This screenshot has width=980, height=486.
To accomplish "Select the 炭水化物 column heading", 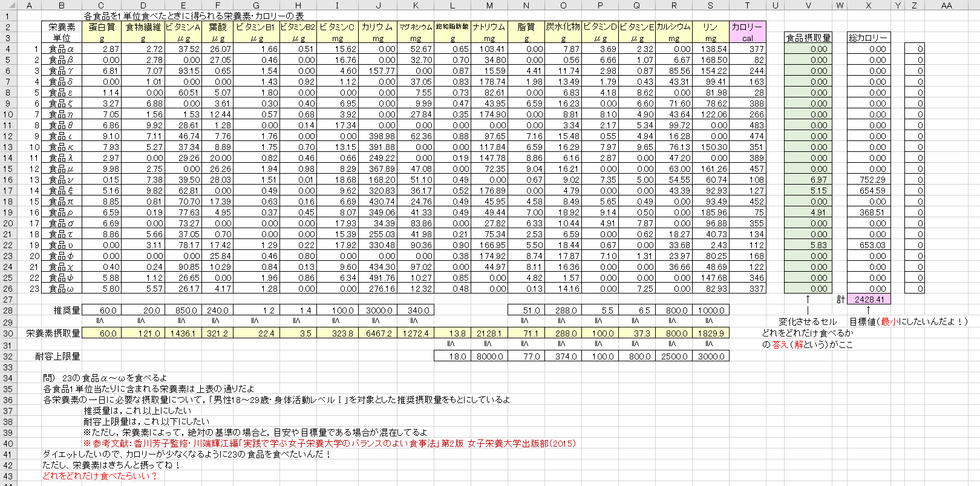I will click(x=563, y=27).
